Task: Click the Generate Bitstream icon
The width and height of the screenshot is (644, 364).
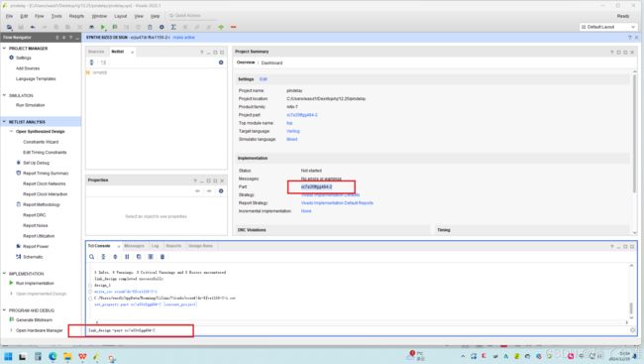Action: coord(12,319)
